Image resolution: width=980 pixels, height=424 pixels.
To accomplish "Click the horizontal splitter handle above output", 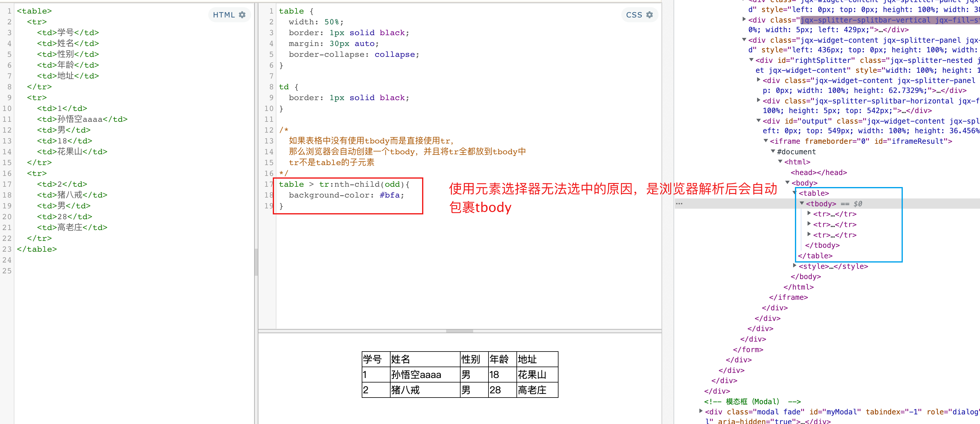I will [x=460, y=331].
